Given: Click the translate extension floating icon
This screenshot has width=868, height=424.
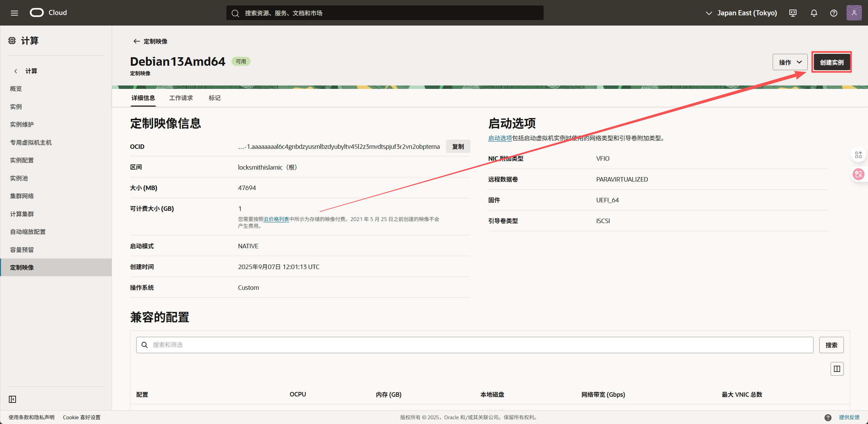Looking at the screenshot, I should (858, 174).
